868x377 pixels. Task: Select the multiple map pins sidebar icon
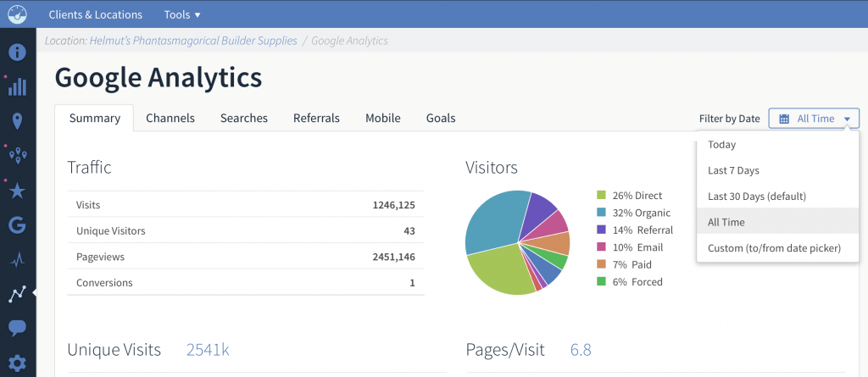point(18,156)
